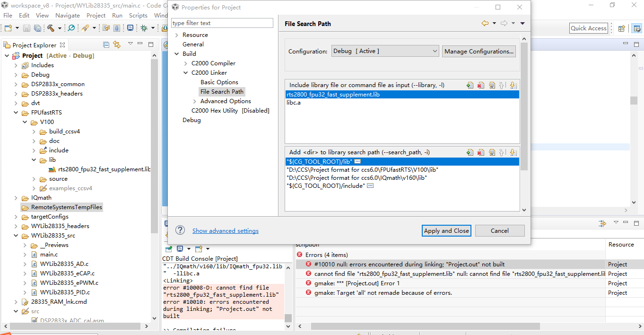Click the Manage Configurations button
The width and height of the screenshot is (644, 335).
coord(479,51)
